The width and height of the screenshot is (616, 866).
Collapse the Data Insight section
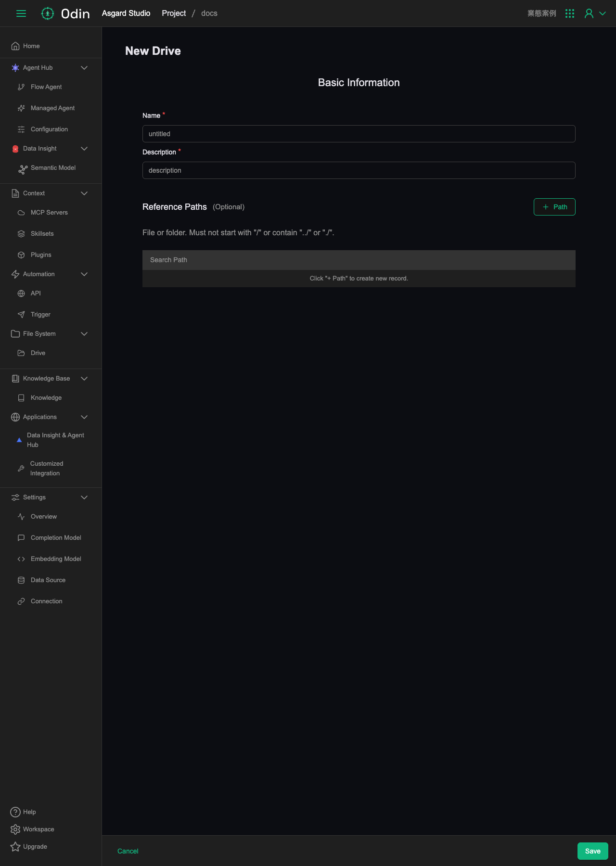tap(84, 149)
